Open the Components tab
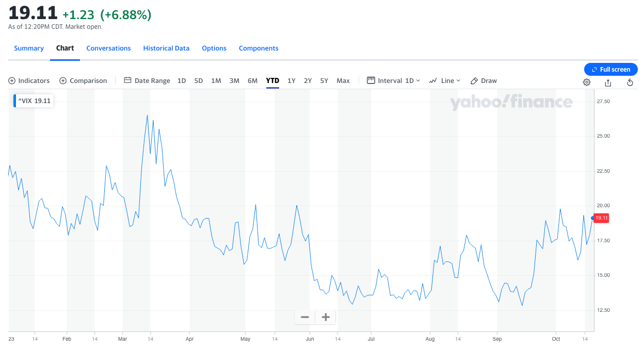Viewport: 644px width, 350px height. (259, 48)
